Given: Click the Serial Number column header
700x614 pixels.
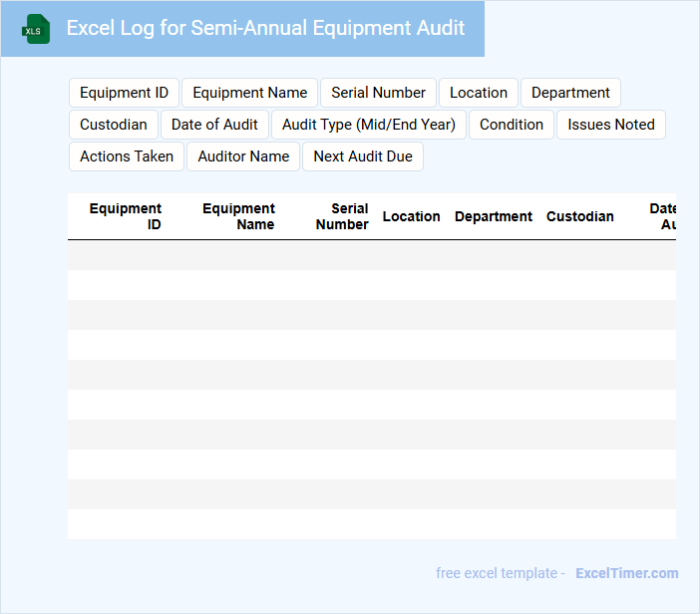Looking at the screenshot, I should pos(342,216).
